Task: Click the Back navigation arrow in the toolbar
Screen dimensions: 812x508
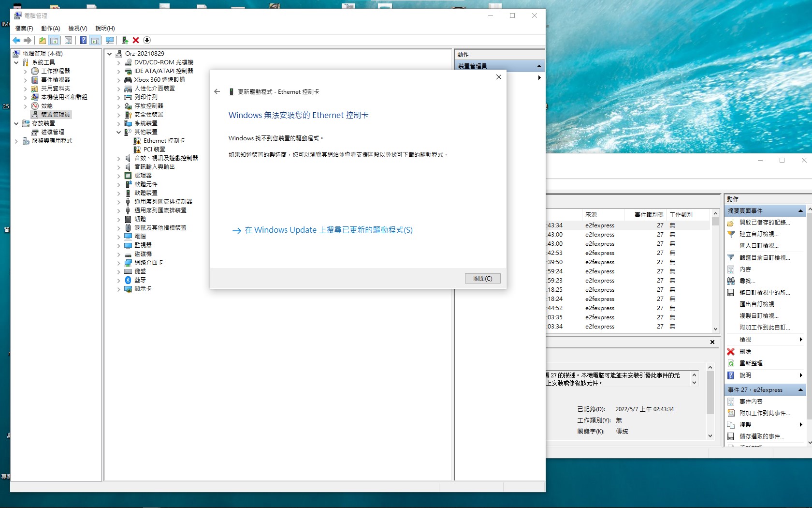Action: point(17,40)
